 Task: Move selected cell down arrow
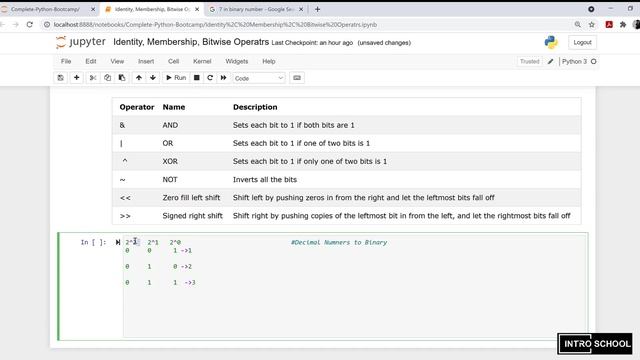pos(153,78)
